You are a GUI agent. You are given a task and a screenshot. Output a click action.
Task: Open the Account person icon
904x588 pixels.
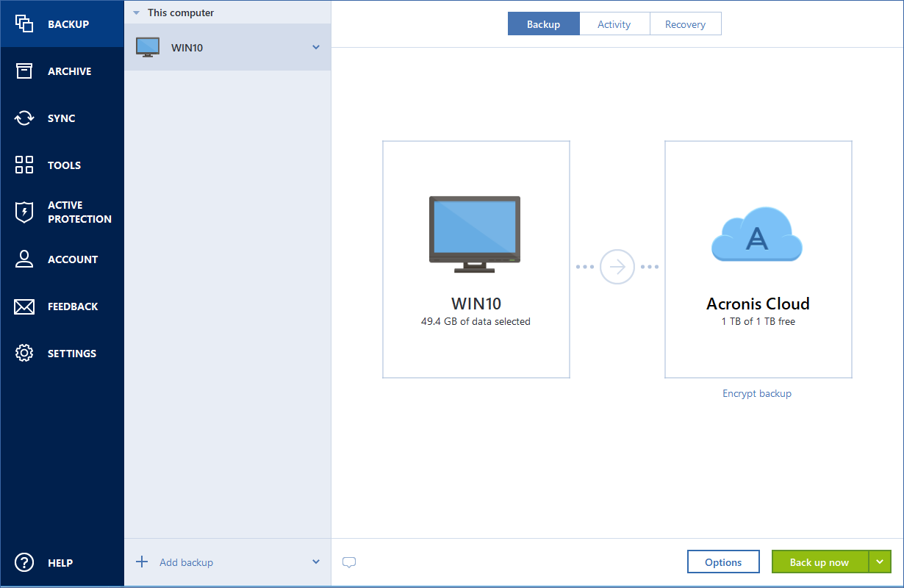pyautogui.click(x=24, y=259)
